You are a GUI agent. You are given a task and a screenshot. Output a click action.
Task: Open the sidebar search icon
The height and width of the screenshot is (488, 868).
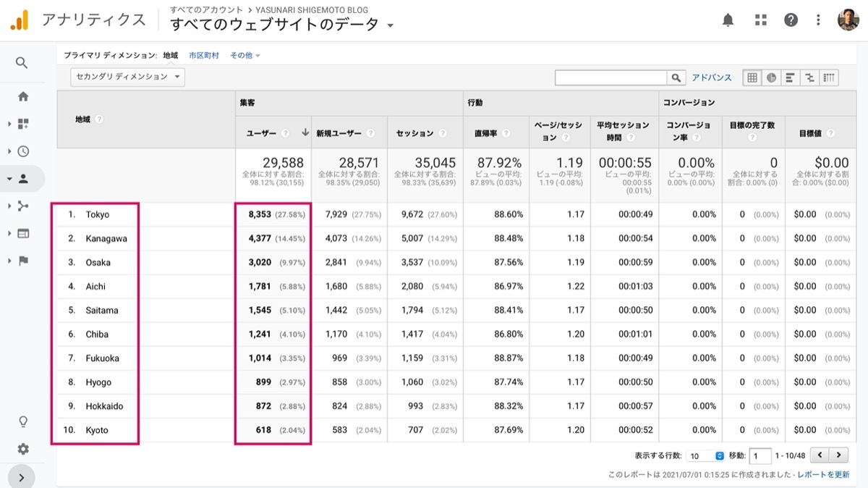22,63
